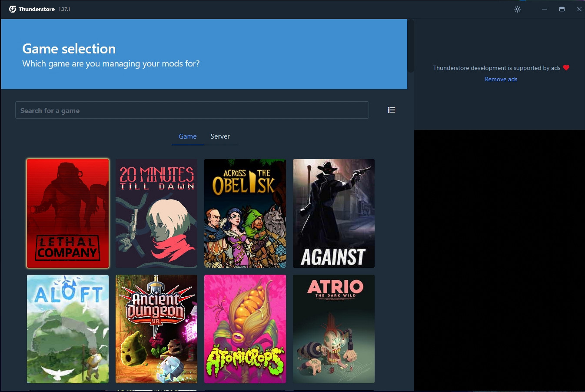Choose the Atomicrops game tile
The height and width of the screenshot is (392, 585).
pos(245,329)
